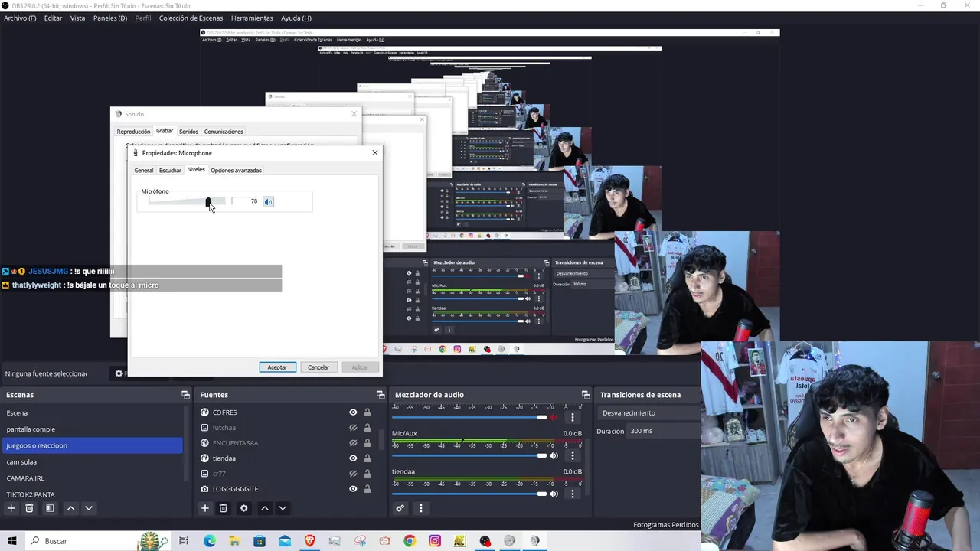Click the microphone level value field showing 78
980x551 pixels.
[x=246, y=201]
